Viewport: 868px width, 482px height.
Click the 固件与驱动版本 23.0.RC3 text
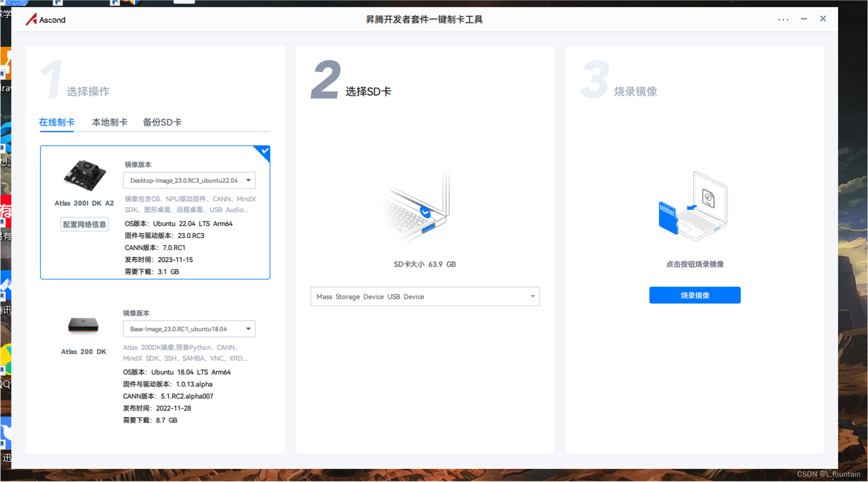point(165,236)
